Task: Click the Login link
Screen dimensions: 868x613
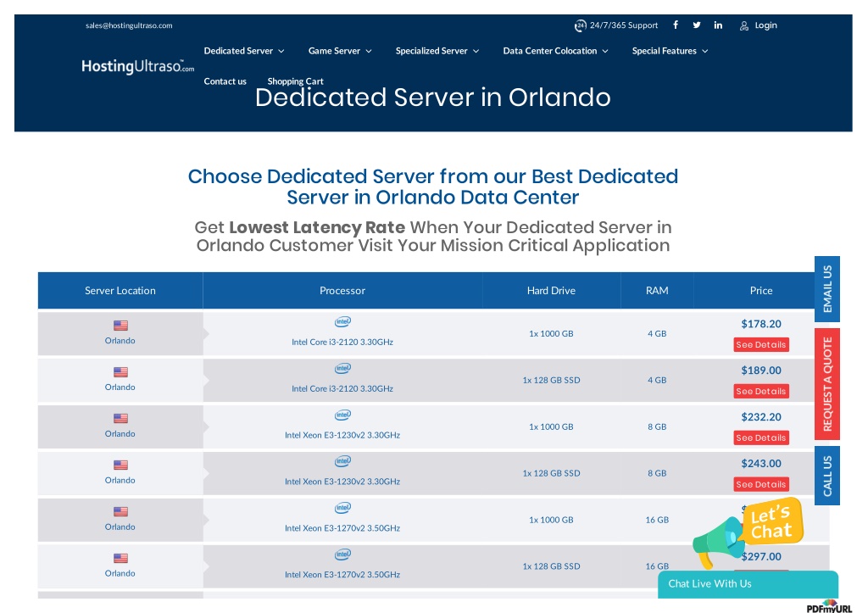Action: pos(765,25)
